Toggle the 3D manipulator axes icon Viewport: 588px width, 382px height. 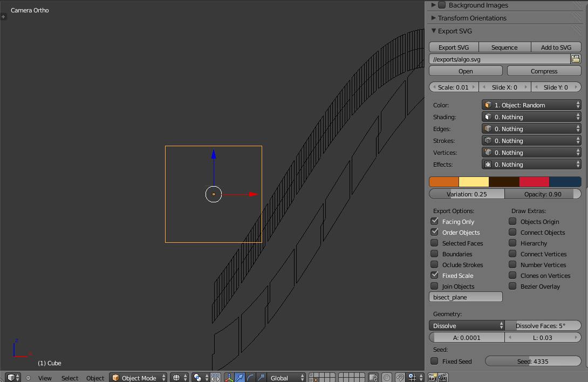[229, 378]
